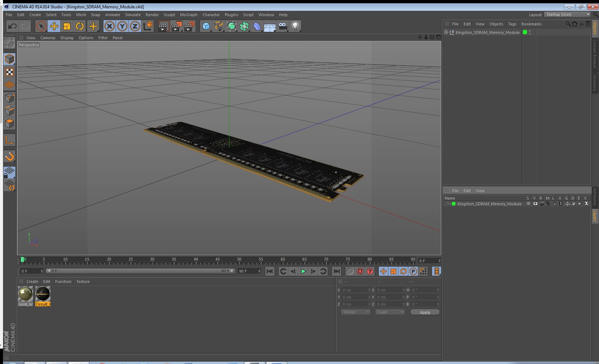Toggle Z axis lock

(135, 26)
